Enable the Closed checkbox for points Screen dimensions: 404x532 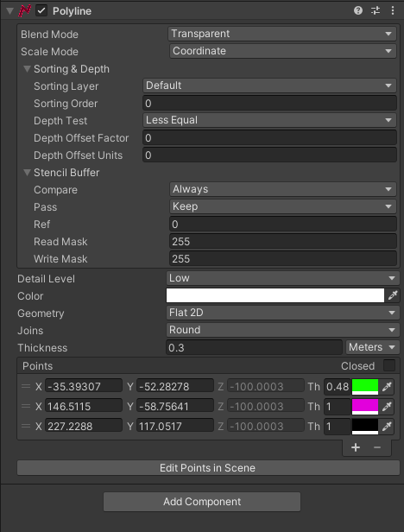[389, 366]
